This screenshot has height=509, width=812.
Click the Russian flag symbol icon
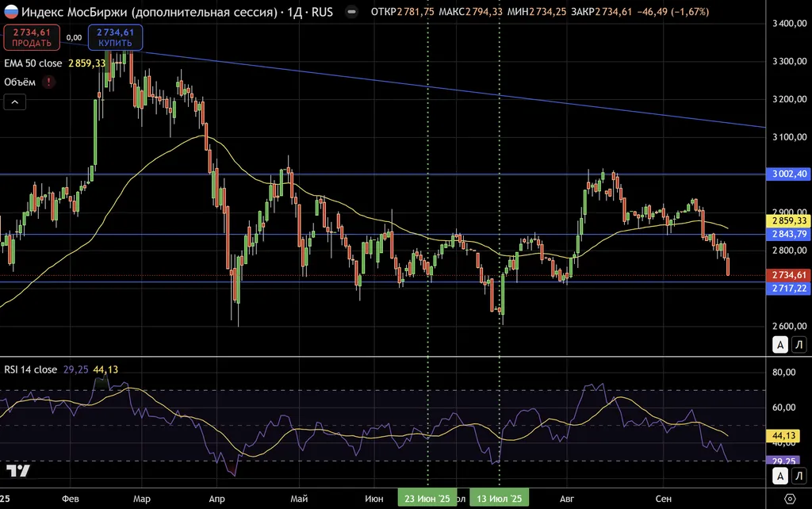click(11, 12)
